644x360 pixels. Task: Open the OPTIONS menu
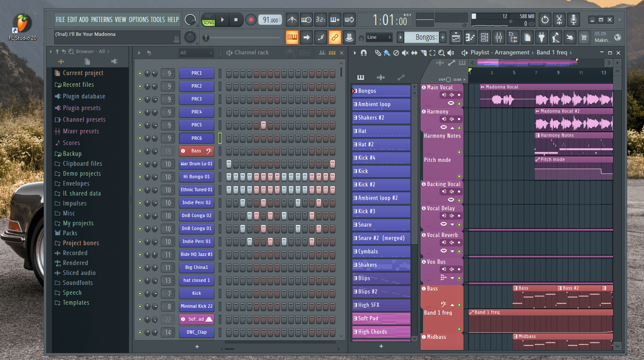138,20
